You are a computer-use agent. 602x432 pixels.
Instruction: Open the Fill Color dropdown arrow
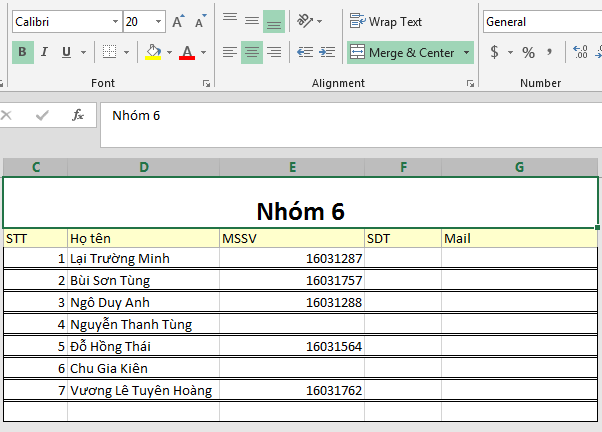pos(169,52)
